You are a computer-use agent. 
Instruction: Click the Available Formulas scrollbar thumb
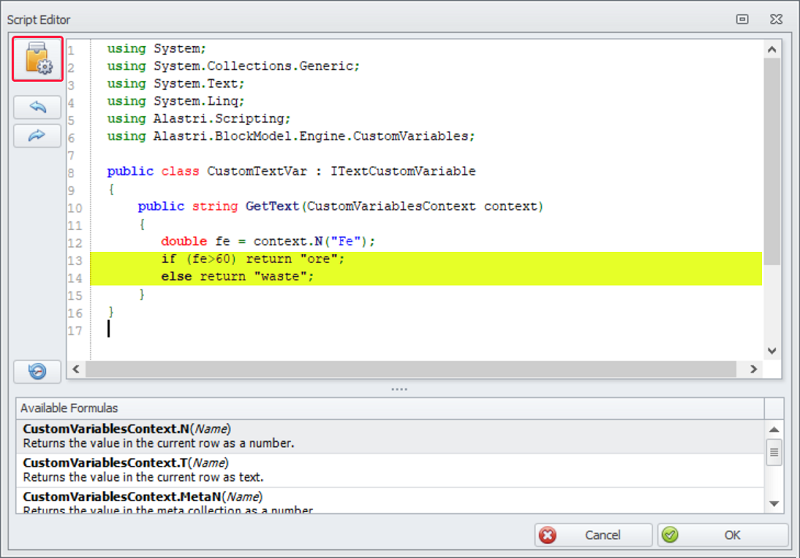(774, 452)
